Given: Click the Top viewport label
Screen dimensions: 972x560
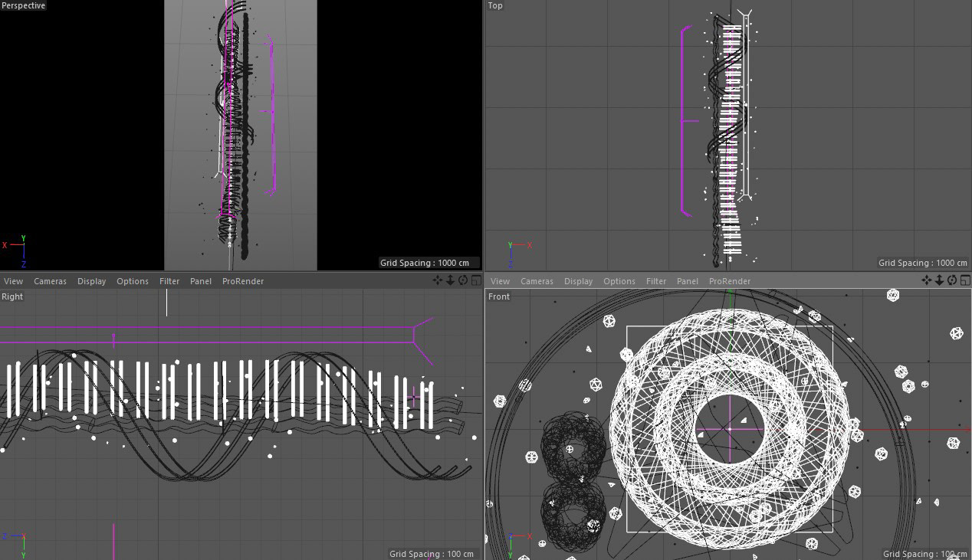Looking at the screenshot, I should point(496,5).
